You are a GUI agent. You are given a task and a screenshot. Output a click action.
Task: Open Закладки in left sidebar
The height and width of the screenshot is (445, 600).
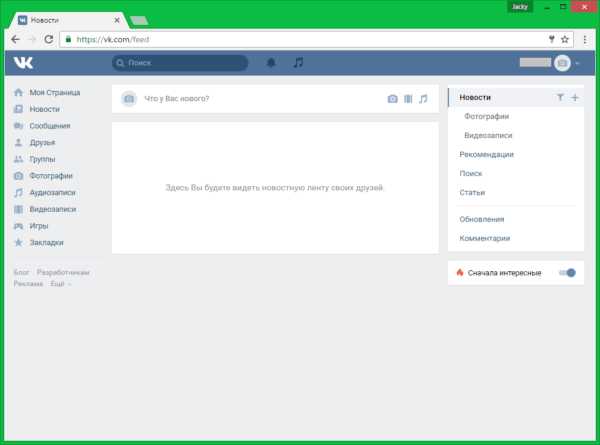[46, 243]
